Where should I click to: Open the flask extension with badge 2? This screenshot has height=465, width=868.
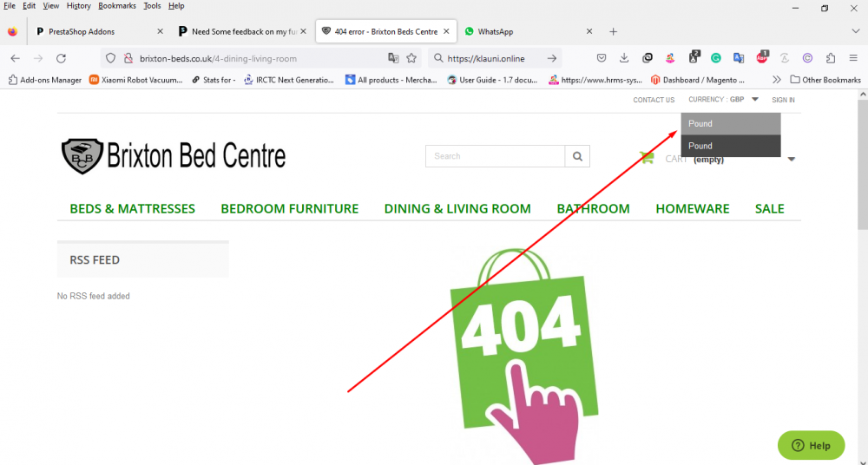coord(693,57)
